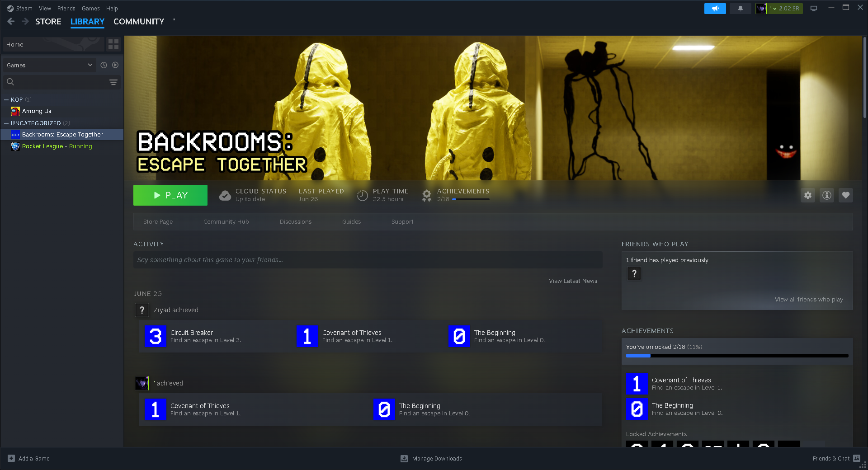Open the announcements megaphone button
This screenshot has width=868, height=470.
point(715,9)
